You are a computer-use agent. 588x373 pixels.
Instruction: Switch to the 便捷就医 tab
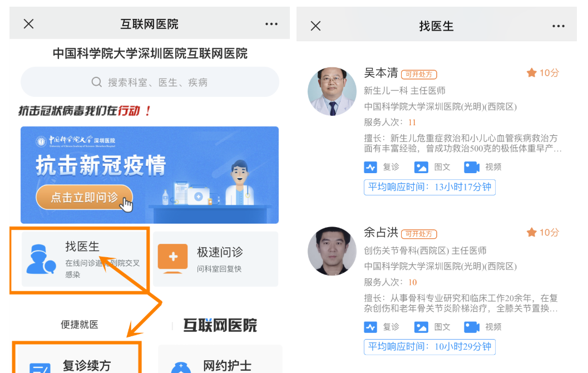pos(80,325)
